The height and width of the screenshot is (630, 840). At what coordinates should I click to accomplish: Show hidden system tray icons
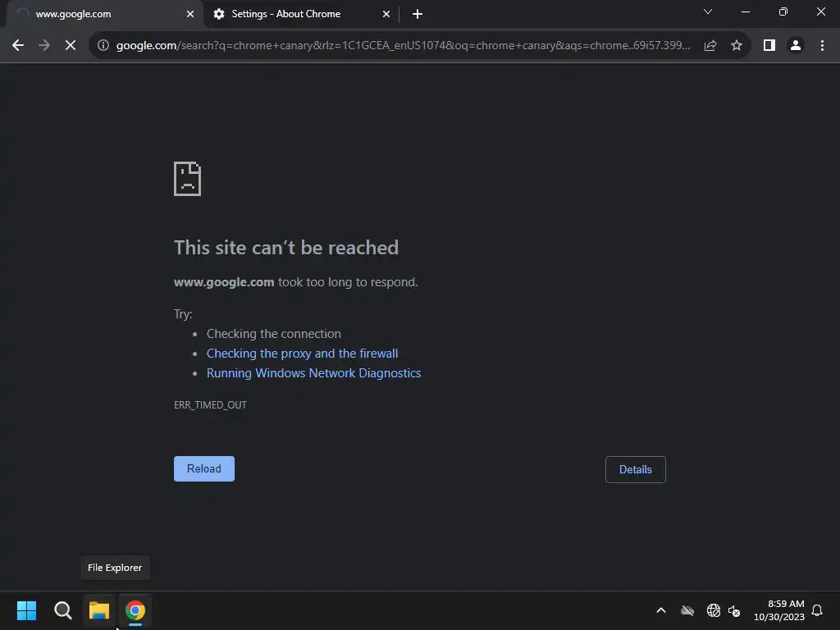tap(661, 610)
